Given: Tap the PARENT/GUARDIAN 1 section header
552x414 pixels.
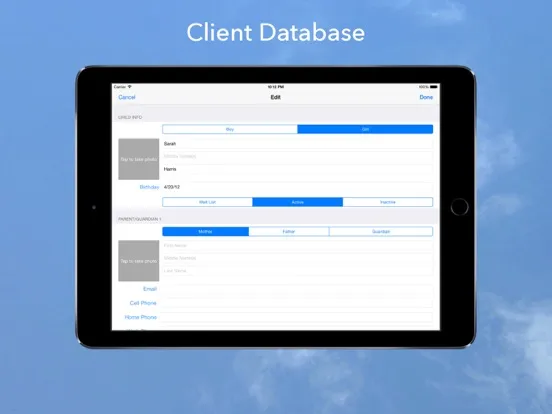Looking at the screenshot, I should point(139,219).
